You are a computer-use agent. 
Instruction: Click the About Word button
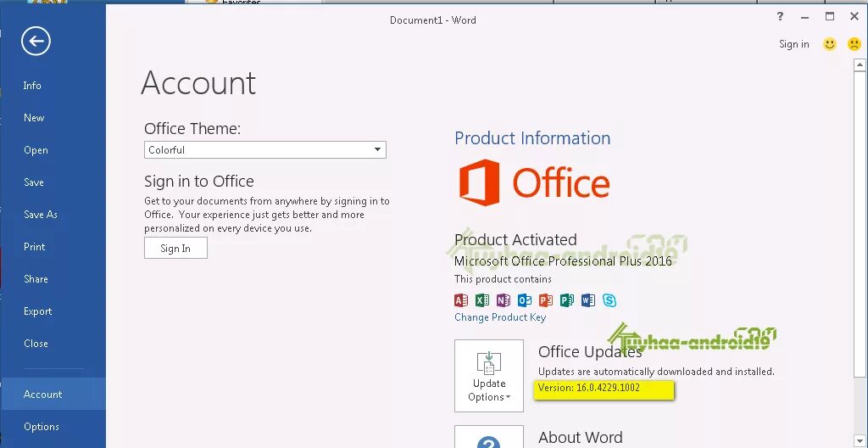(x=489, y=436)
